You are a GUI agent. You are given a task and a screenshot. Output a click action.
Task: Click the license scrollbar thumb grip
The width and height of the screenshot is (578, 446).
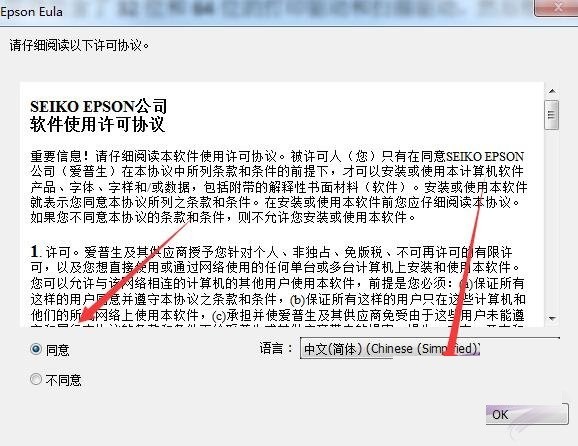pyautogui.click(x=551, y=115)
